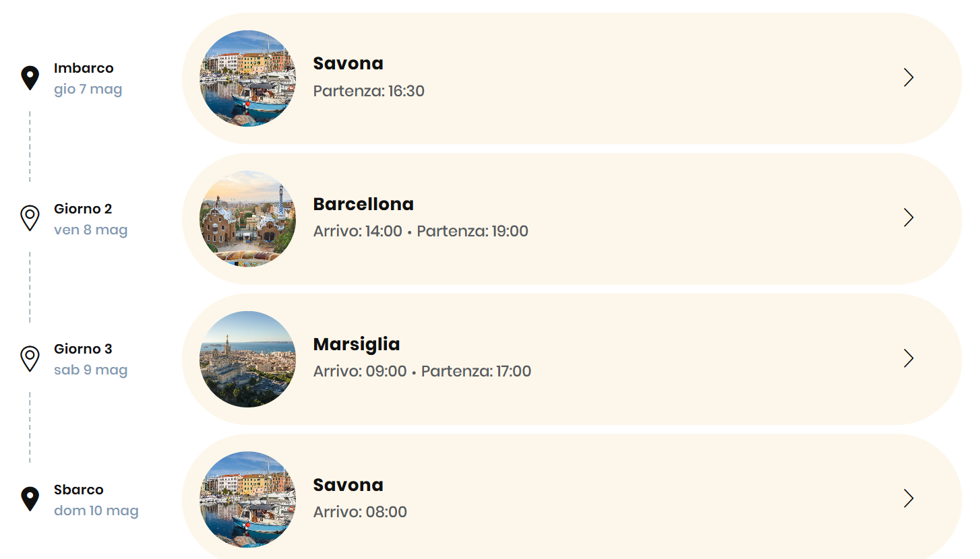Expand the Marsiglia stop chevron arrow

[x=909, y=358]
